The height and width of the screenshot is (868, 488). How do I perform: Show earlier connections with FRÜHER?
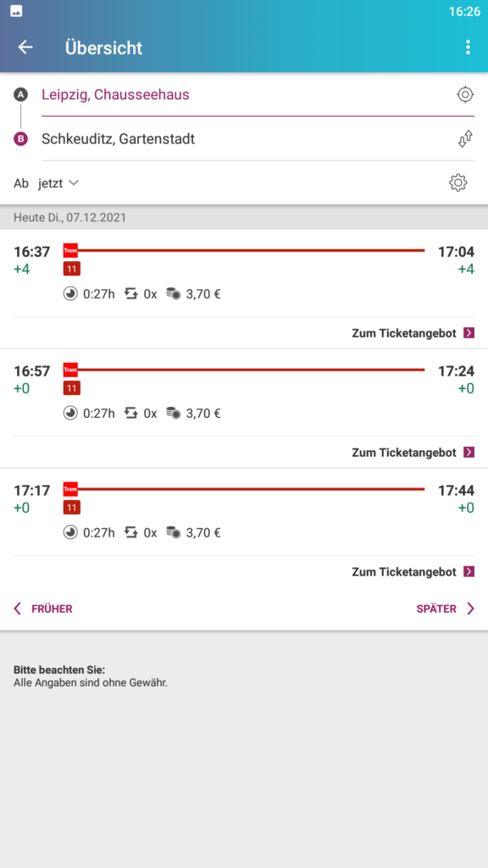(x=43, y=609)
